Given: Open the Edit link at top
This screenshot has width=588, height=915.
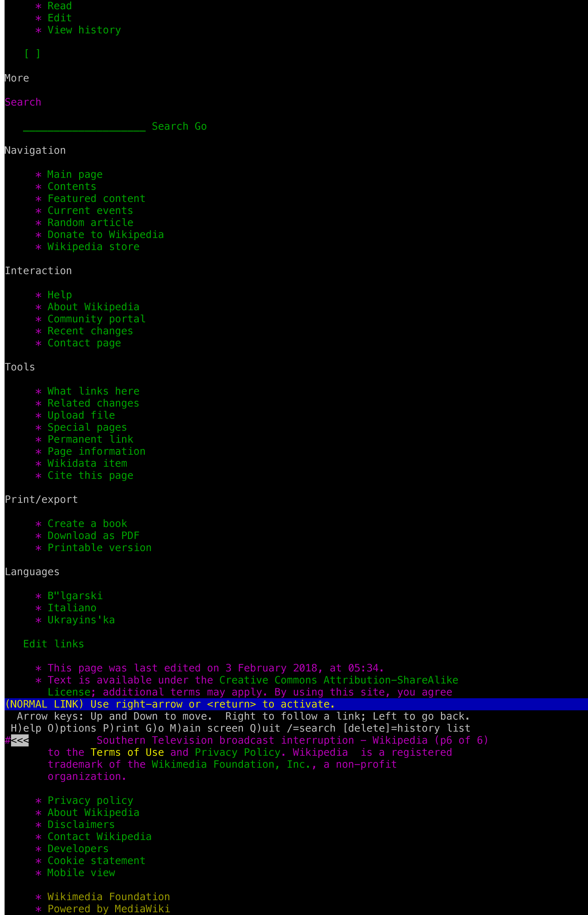Looking at the screenshot, I should pos(60,18).
